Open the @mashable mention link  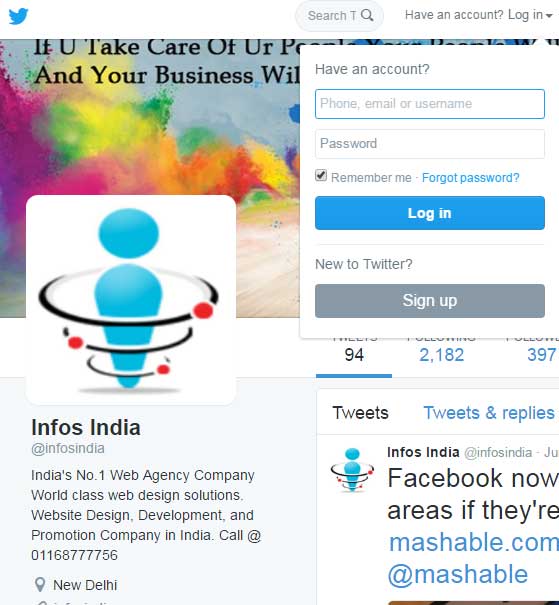coord(458,575)
